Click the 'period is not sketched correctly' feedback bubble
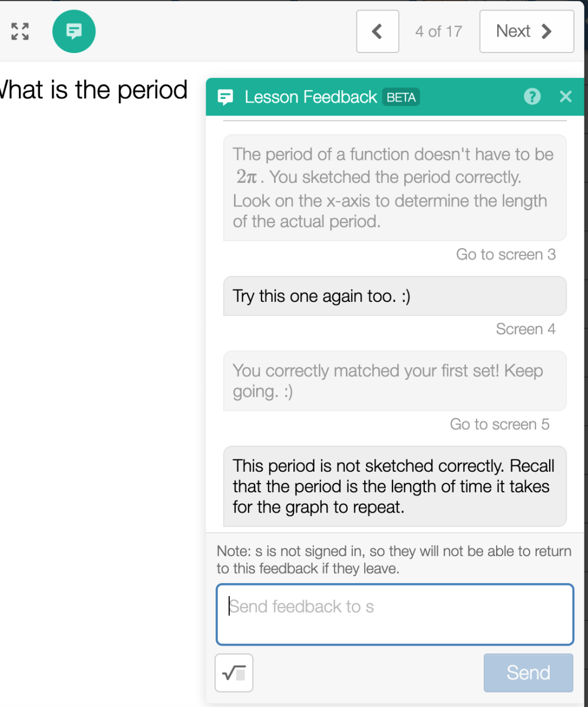This screenshot has width=588, height=707. click(x=395, y=486)
